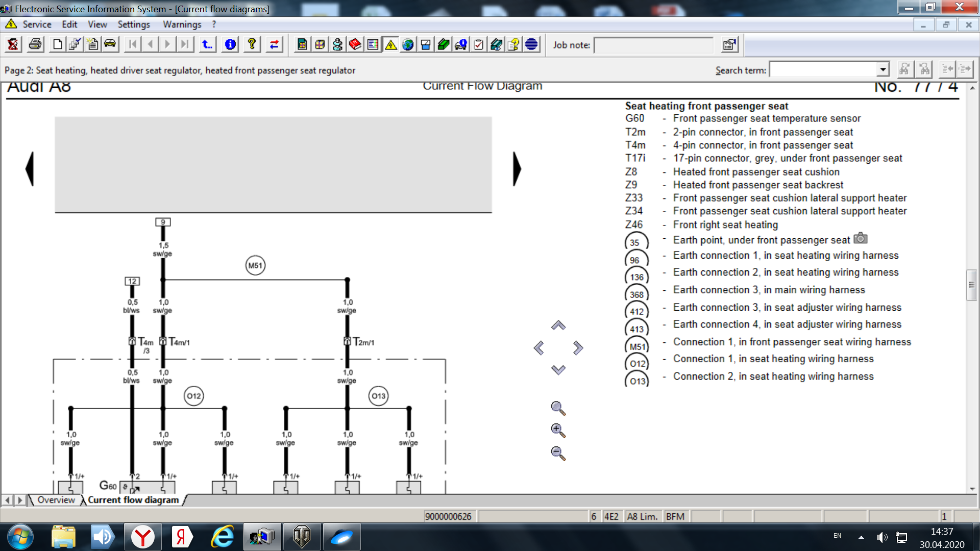
Task: Click the indent-left list arrow icon
Action: click(947, 69)
